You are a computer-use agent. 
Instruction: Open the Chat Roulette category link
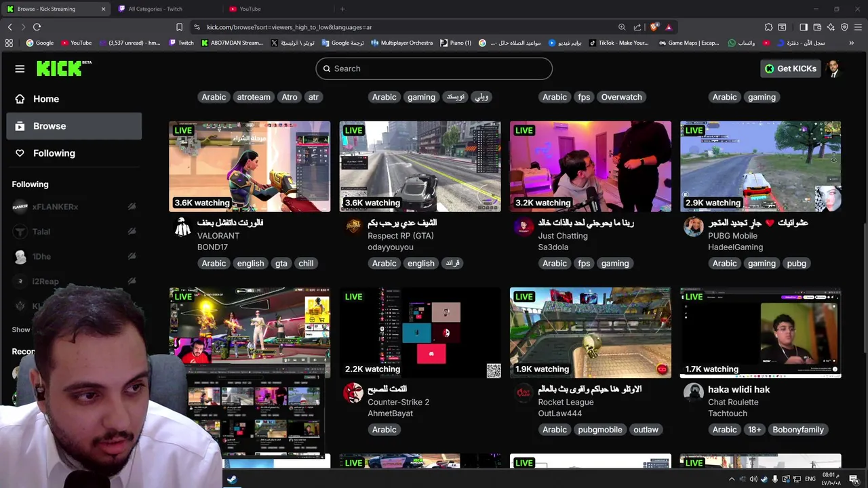(x=733, y=402)
